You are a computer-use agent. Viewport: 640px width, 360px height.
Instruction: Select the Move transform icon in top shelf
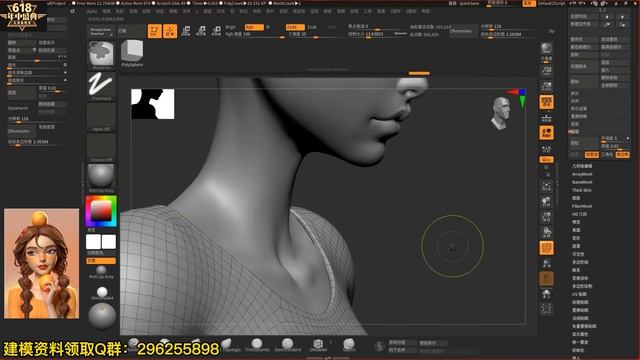186,31
